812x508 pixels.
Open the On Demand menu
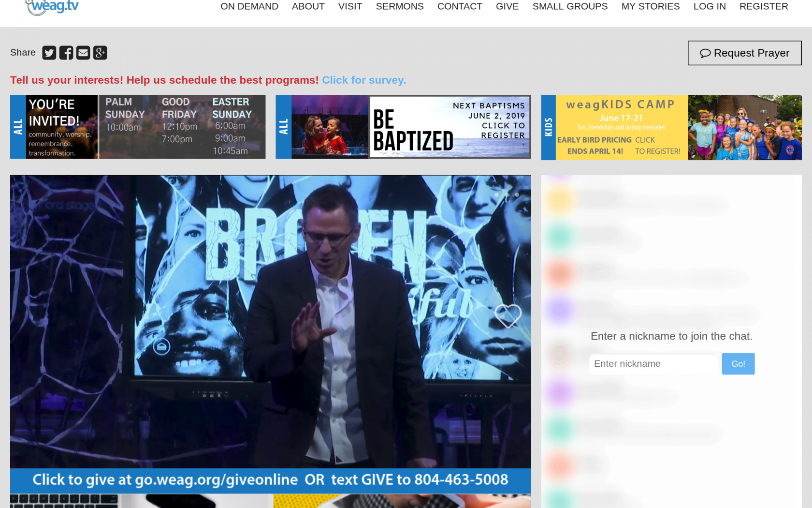[x=249, y=7]
